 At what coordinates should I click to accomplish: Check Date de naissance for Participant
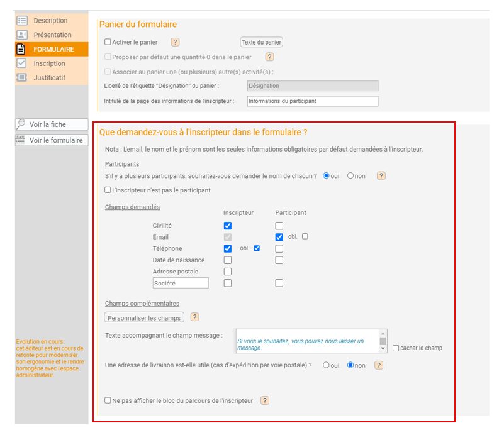279,260
